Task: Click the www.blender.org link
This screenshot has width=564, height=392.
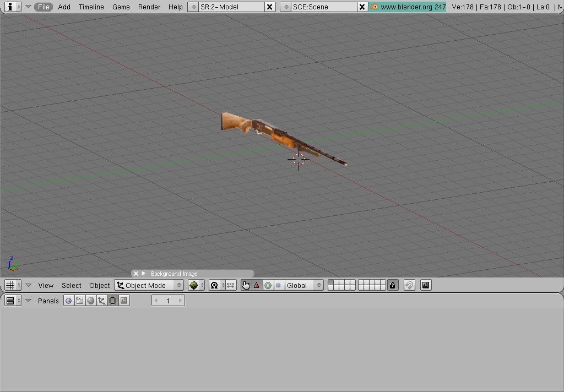Action: (x=409, y=7)
